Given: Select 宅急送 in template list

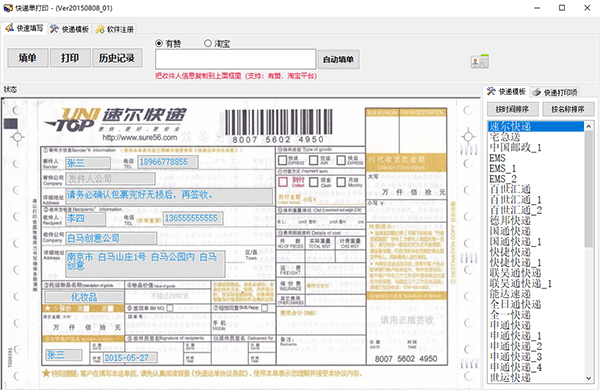Looking at the screenshot, I should 536,137.
